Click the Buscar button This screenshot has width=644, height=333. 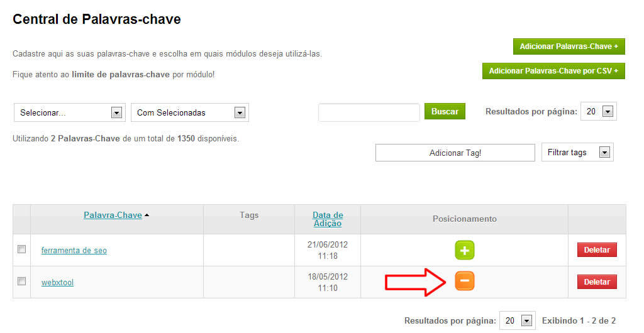pyautogui.click(x=445, y=111)
